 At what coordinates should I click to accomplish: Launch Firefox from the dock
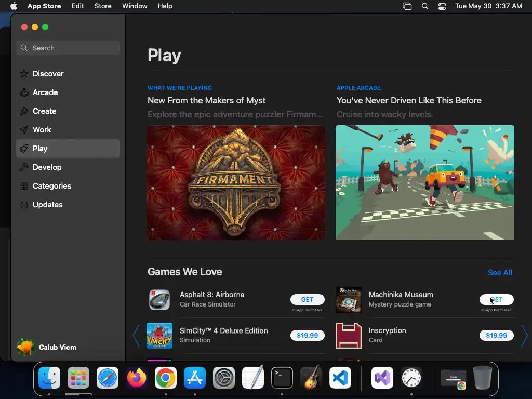(x=137, y=378)
